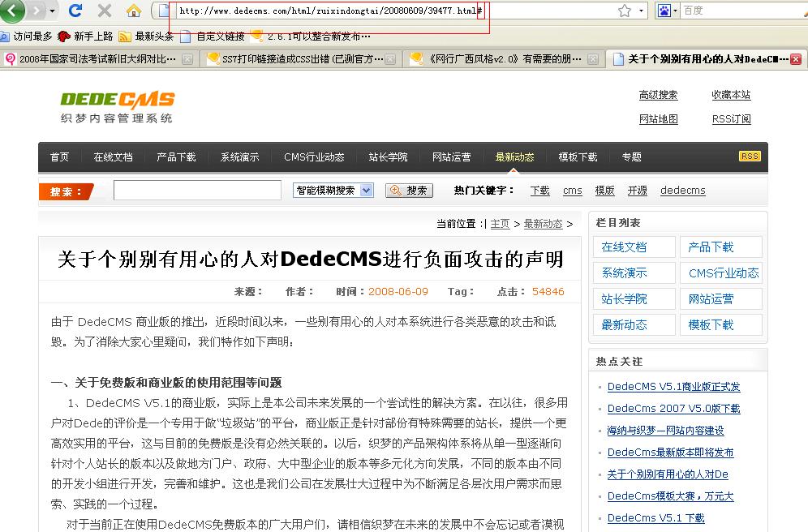Screen dimensions: 808x532
Task: Open 系统演示 in the top navigation bar
Action: [239, 157]
